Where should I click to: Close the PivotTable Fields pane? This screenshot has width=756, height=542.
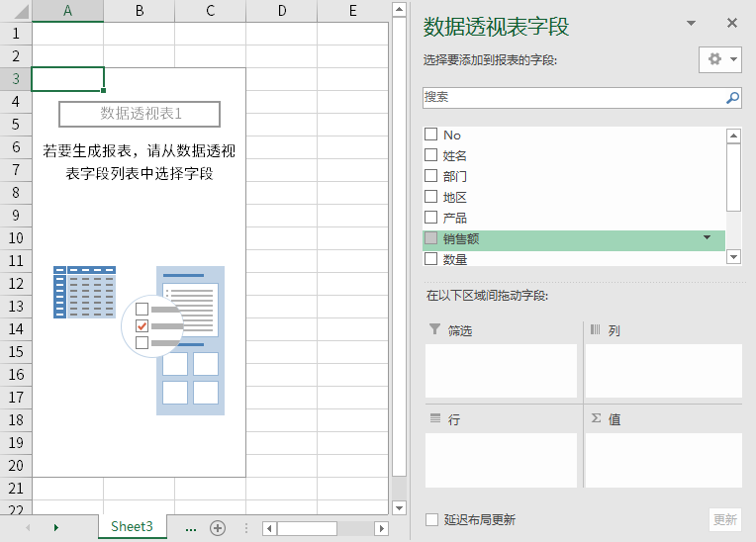(x=732, y=24)
